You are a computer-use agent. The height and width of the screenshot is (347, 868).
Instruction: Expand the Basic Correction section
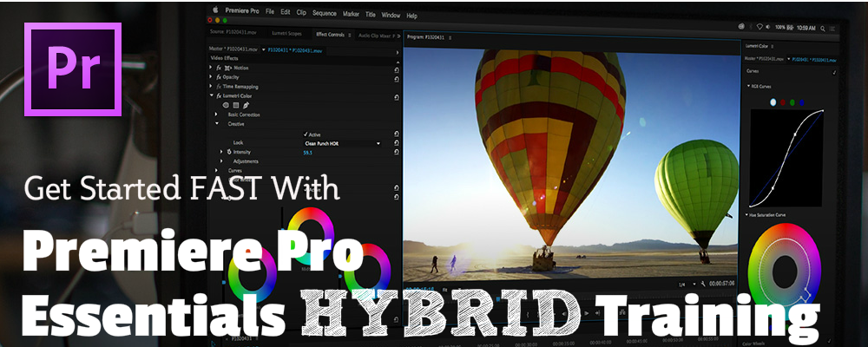click(216, 114)
